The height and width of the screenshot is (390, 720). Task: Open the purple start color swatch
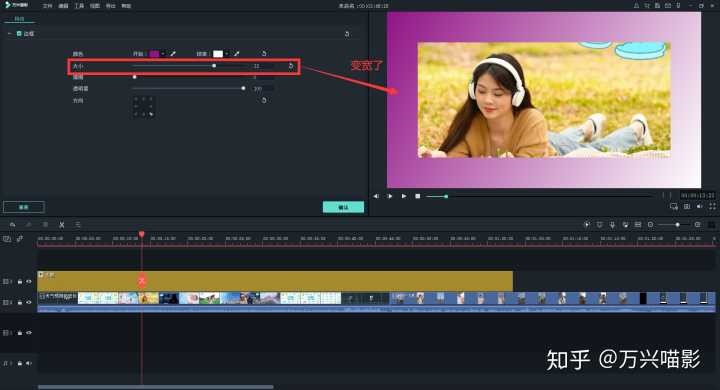[154, 54]
